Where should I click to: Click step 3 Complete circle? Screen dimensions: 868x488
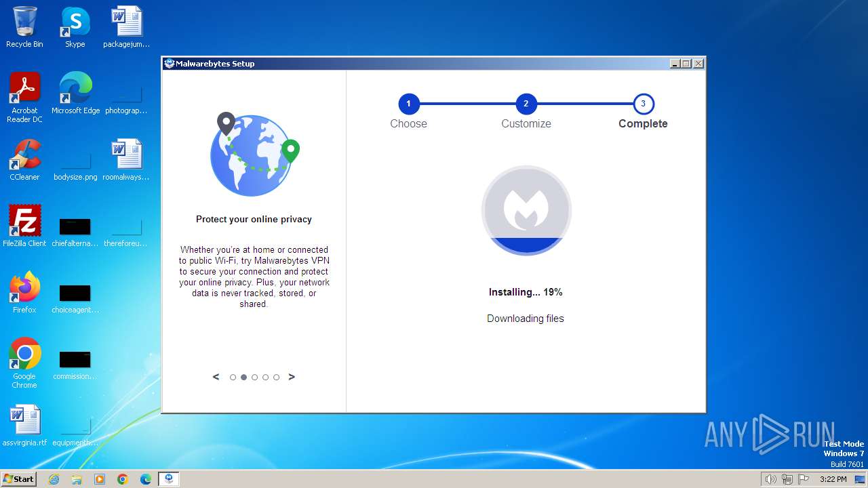tap(644, 104)
